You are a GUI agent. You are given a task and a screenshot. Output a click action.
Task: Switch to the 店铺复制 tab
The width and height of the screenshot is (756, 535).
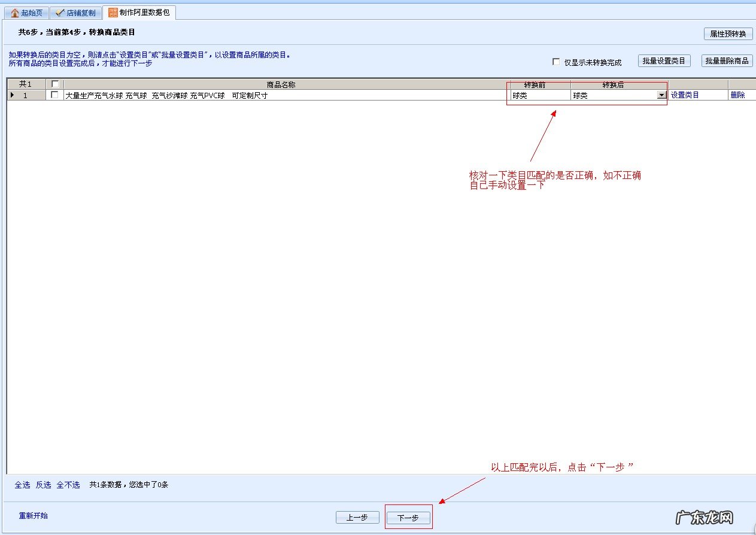click(x=75, y=13)
